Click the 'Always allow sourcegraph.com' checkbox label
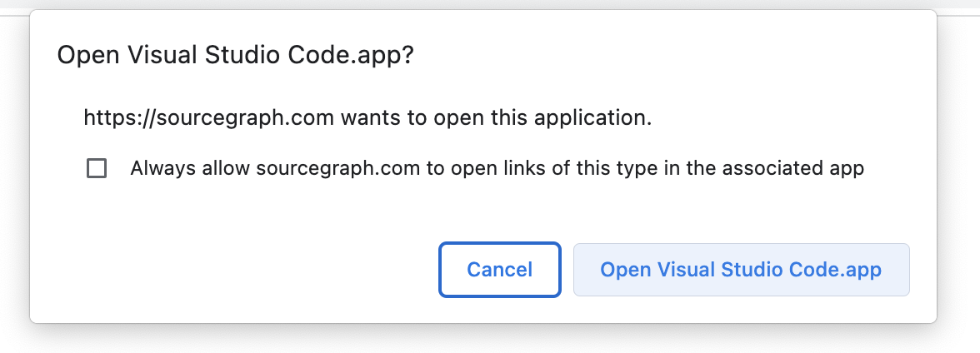Screen dimensions: 980x353 pos(497,169)
